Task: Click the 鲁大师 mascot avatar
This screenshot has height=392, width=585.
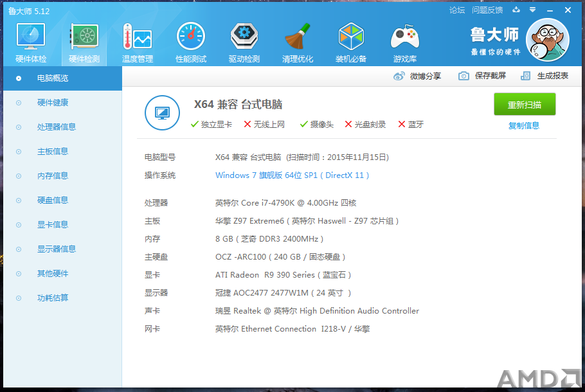Action: pyautogui.click(x=548, y=40)
